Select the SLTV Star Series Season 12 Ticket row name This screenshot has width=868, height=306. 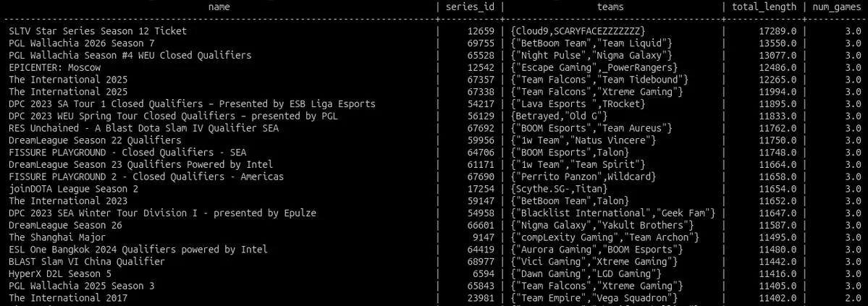98,31
